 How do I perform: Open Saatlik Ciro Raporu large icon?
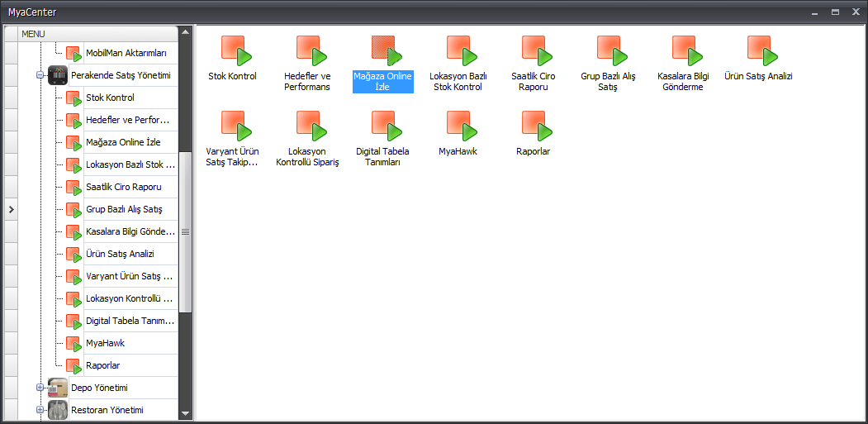(538, 51)
